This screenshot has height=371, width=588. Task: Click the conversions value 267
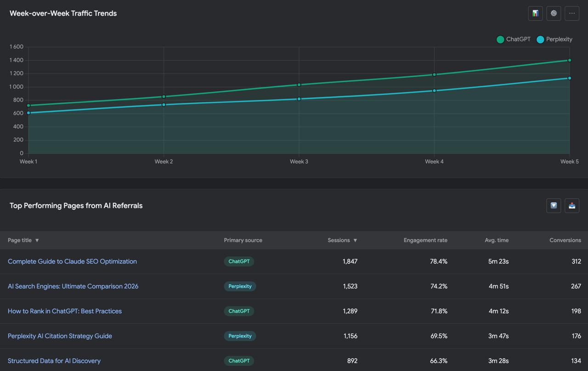(576, 286)
